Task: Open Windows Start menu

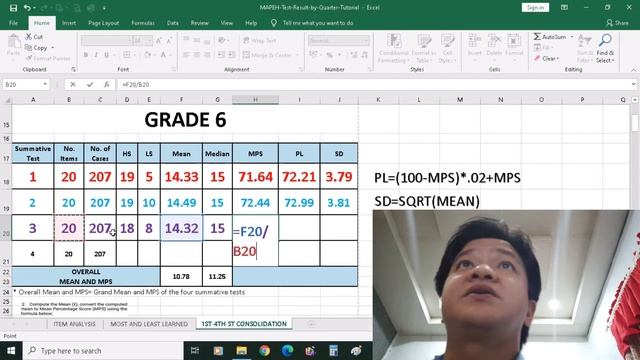Action: click(x=11, y=351)
